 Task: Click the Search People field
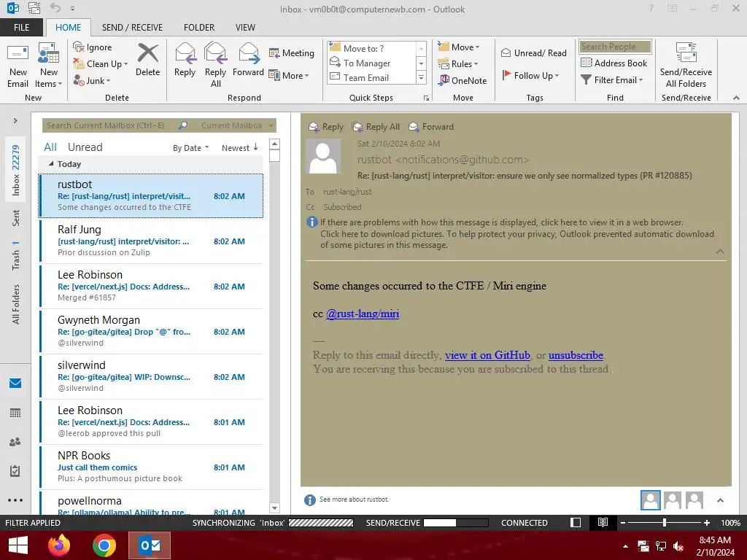pos(615,47)
